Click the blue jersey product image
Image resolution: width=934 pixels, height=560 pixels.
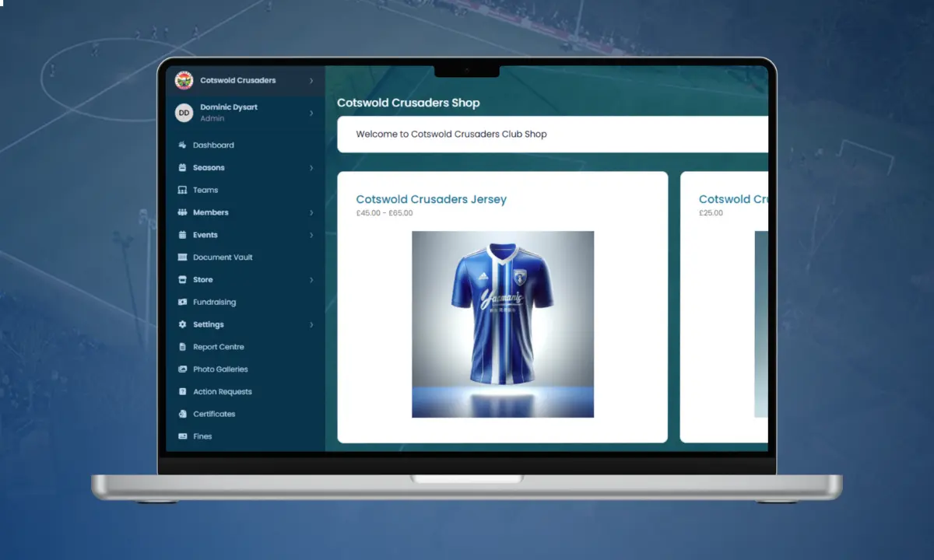coord(502,324)
